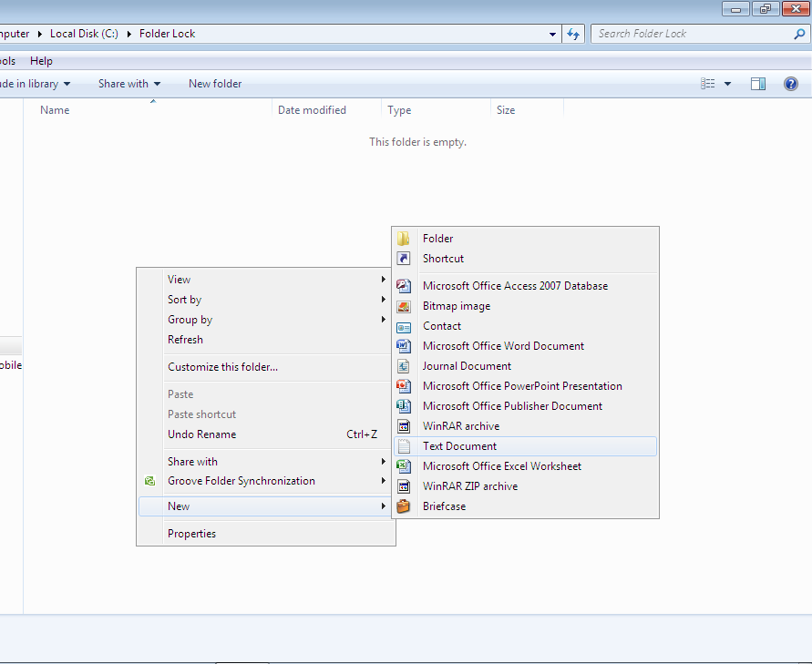Viewport: 812px width, 664px height.
Task: Choose Microsoft Office PowerPoint Presentation
Action: [x=525, y=386]
